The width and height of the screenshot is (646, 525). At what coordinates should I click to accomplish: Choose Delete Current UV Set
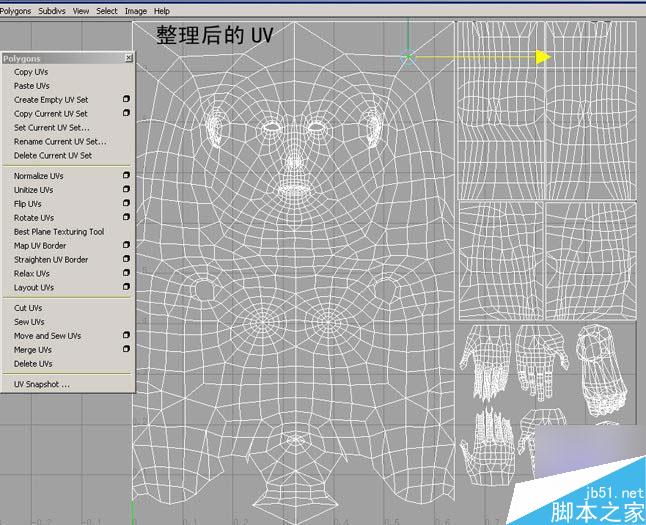[53, 156]
